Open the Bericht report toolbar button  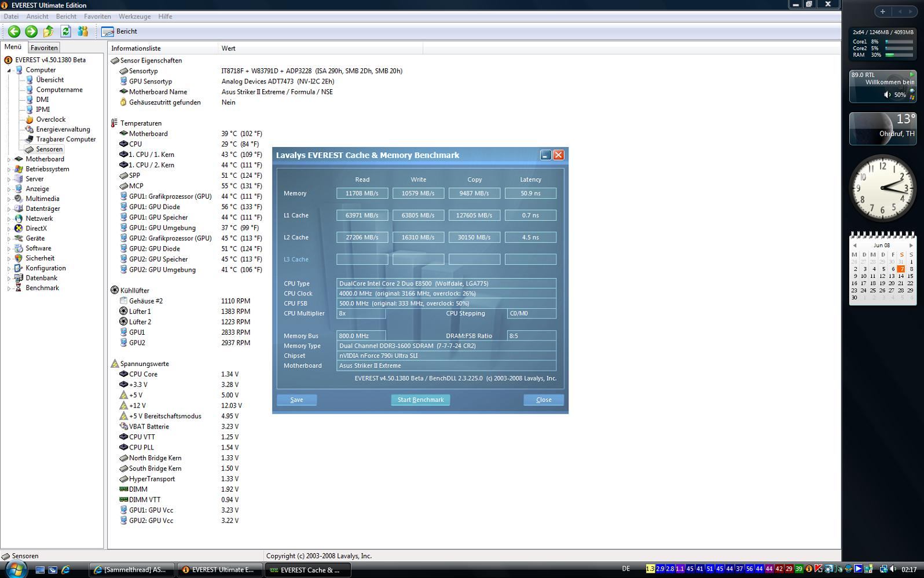(120, 32)
